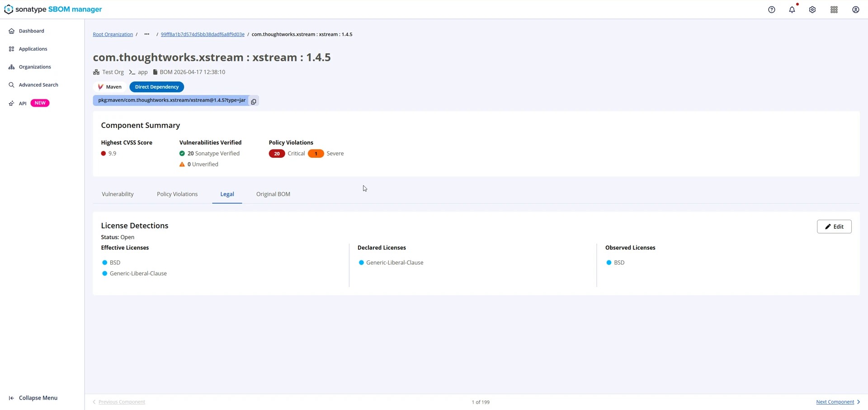Click the Organizations hierarchy icon
The width and height of the screenshot is (868, 410).
(x=12, y=67)
